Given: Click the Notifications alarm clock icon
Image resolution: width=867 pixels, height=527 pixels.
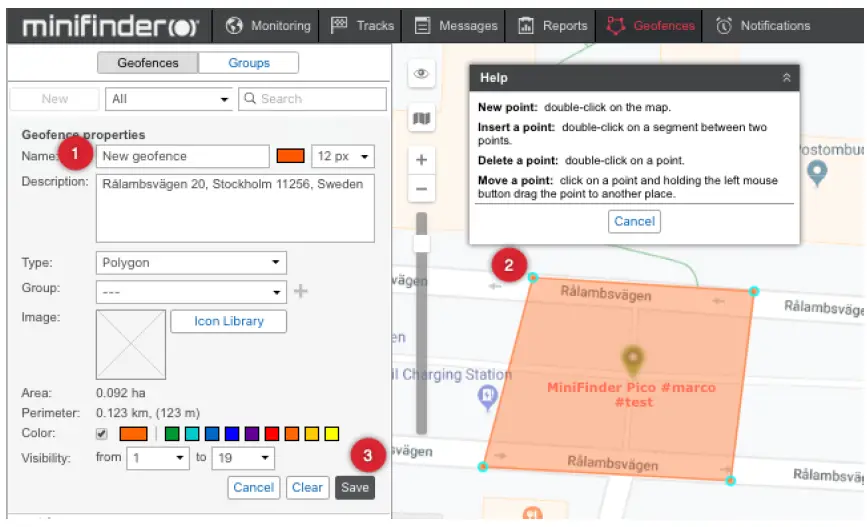Looking at the screenshot, I should coord(723,25).
